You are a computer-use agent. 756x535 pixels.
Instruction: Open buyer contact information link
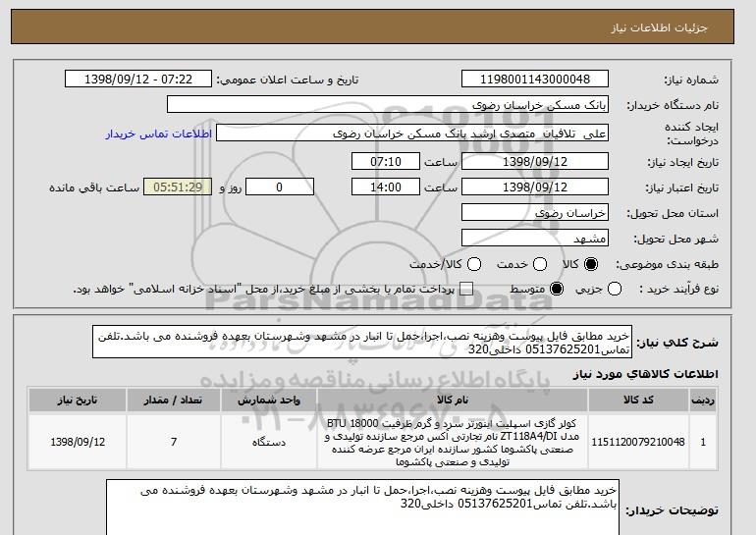[x=159, y=134]
